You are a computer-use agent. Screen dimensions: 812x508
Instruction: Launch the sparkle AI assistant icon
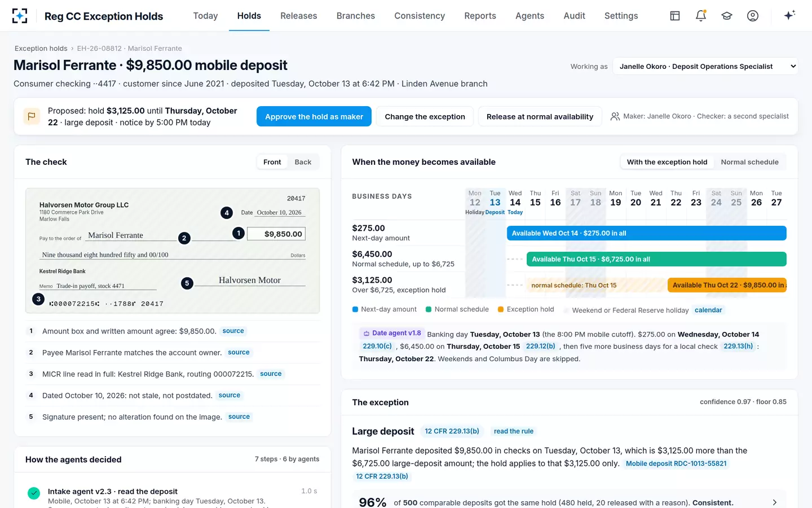tap(789, 15)
